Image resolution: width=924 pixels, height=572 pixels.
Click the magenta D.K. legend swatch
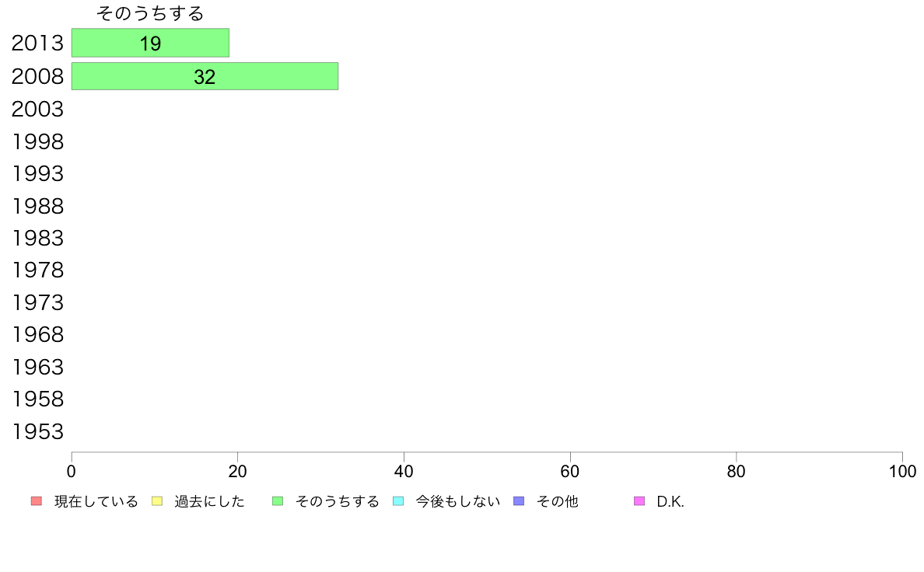point(639,501)
